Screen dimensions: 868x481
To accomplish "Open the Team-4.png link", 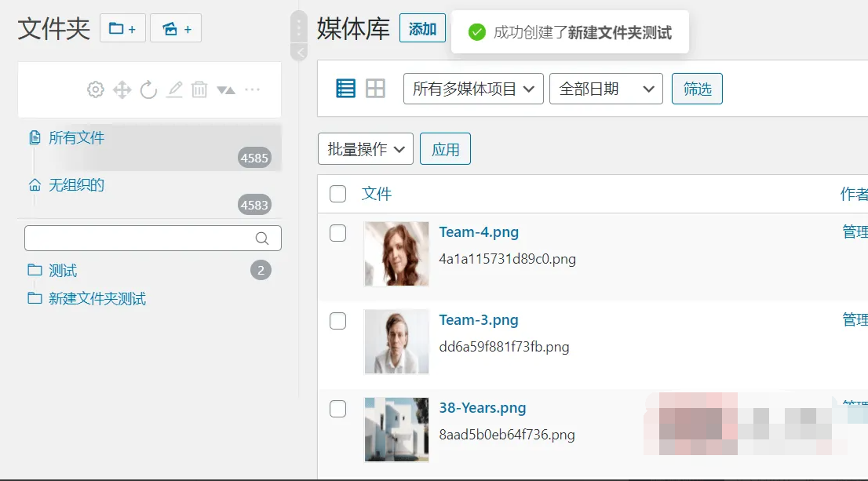I will 479,232.
